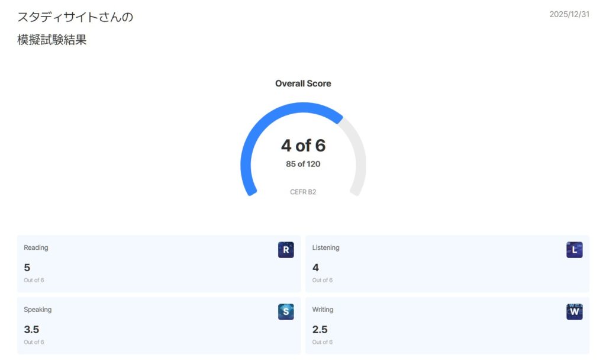Click the "4 of 6" overall score
This screenshot has width=606, height=364.
point(303,146)
